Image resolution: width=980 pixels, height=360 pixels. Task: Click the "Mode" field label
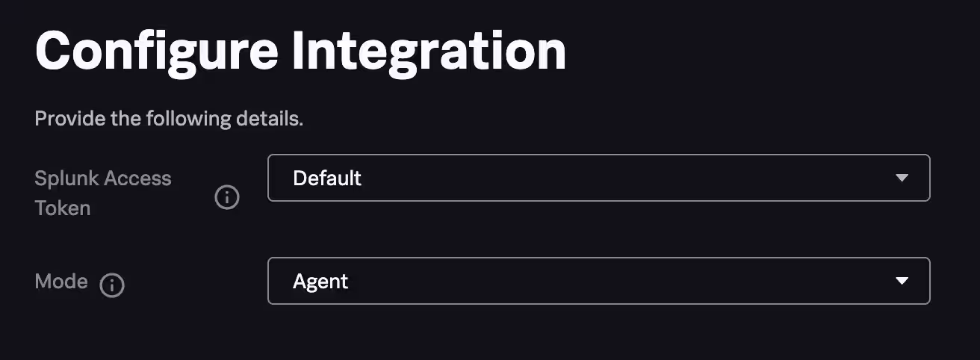(x=61, y=282)
